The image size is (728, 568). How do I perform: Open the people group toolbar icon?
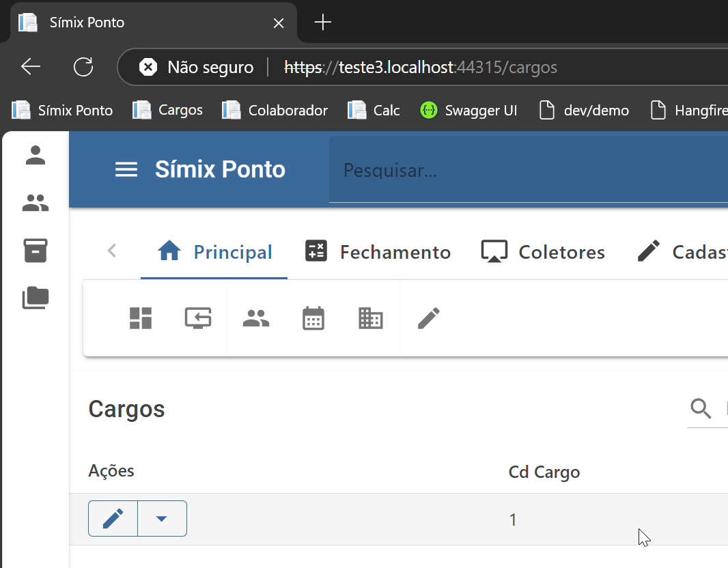pos(256,318)
